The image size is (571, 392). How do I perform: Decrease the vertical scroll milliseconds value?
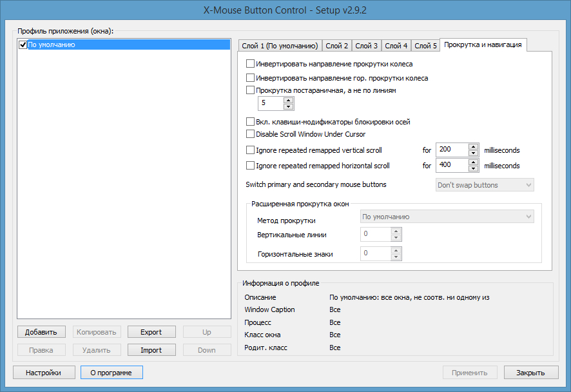click(474, 153)
